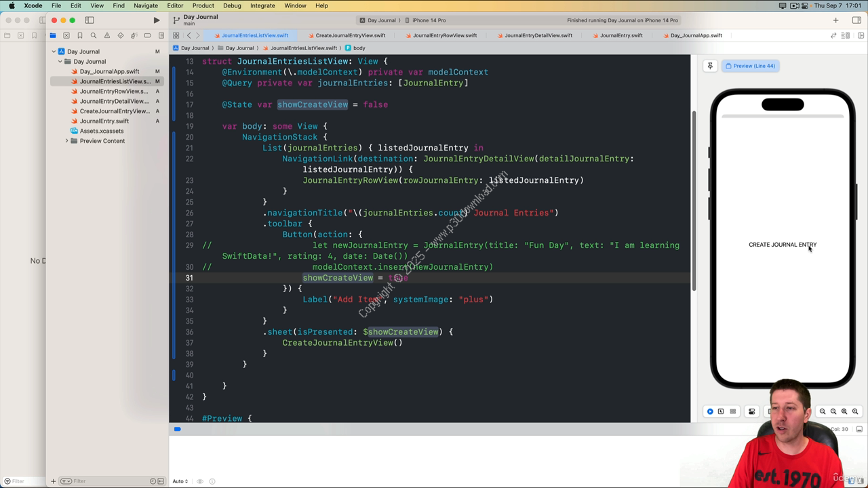
Task: Zoom preview canvas to 100 percent
Action: point(833,411)
